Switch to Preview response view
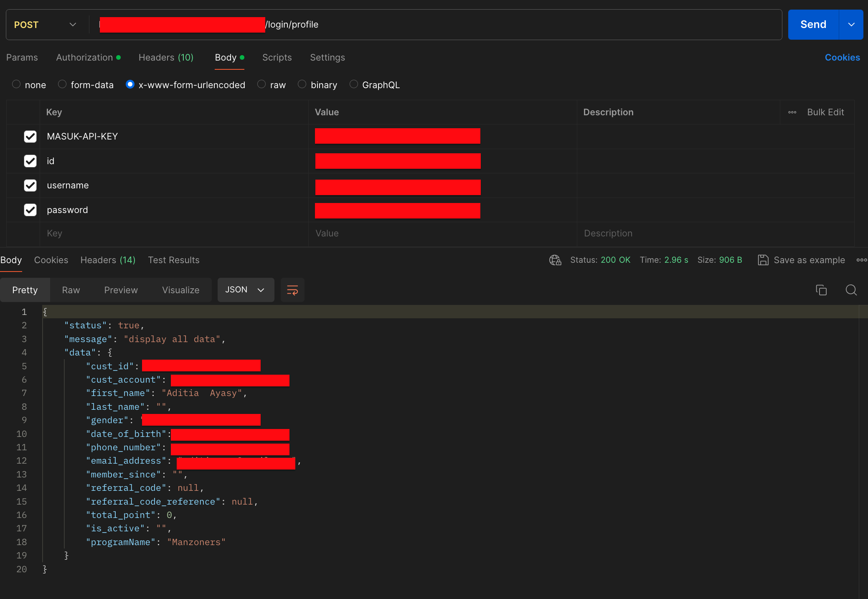This screenshot has height=599, width=868. point(121,290)
